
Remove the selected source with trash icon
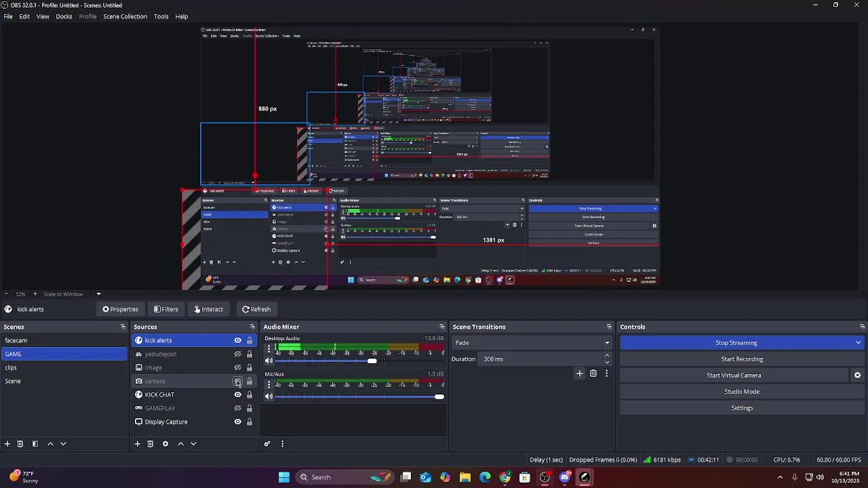[x=151, y=444]
